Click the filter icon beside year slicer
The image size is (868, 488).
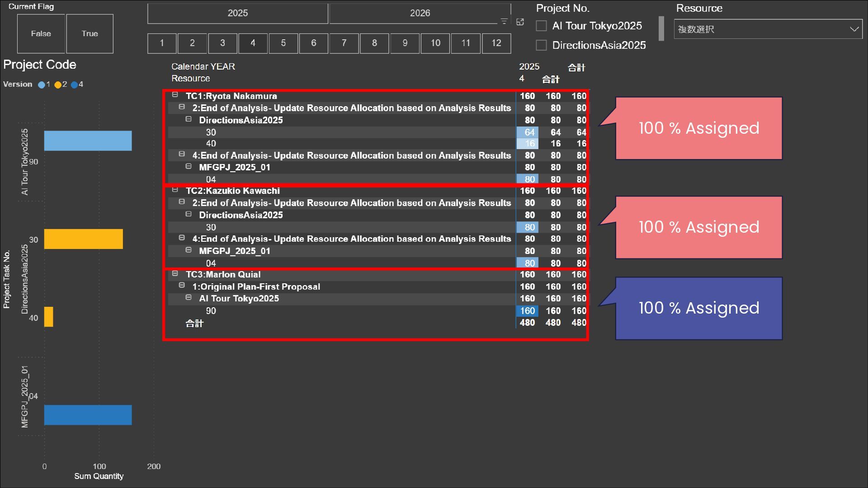click(x=504, y=21)
